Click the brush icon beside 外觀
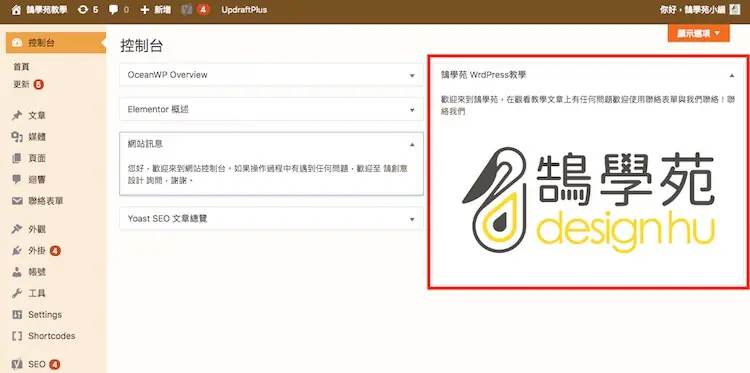The image size is (750, 373). (17, 230)
